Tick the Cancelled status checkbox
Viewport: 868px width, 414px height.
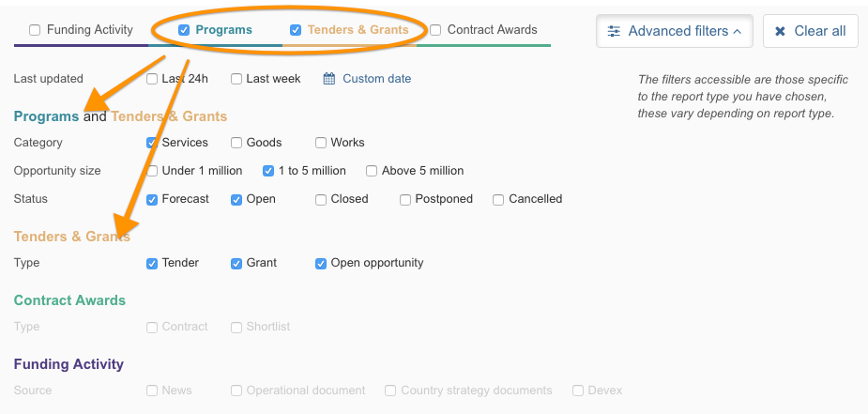pyautogui.click(x=498, y=199)
